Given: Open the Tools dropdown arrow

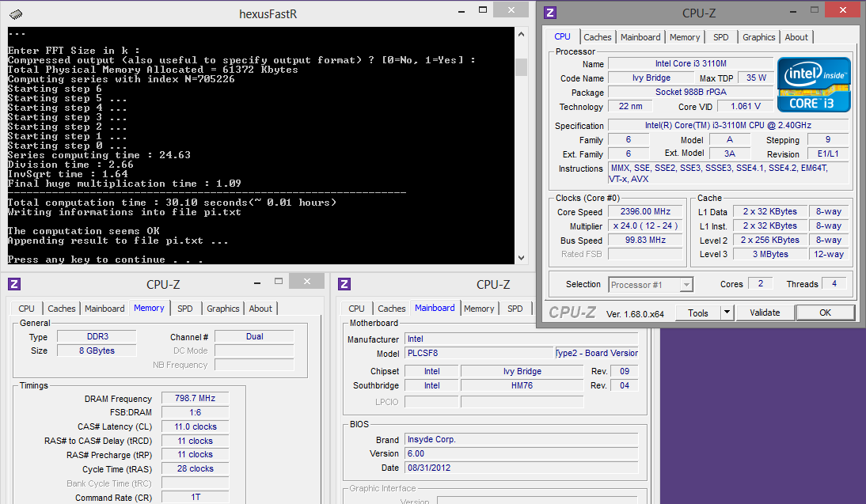Looking at the screenshot, I should coord(727,313).
